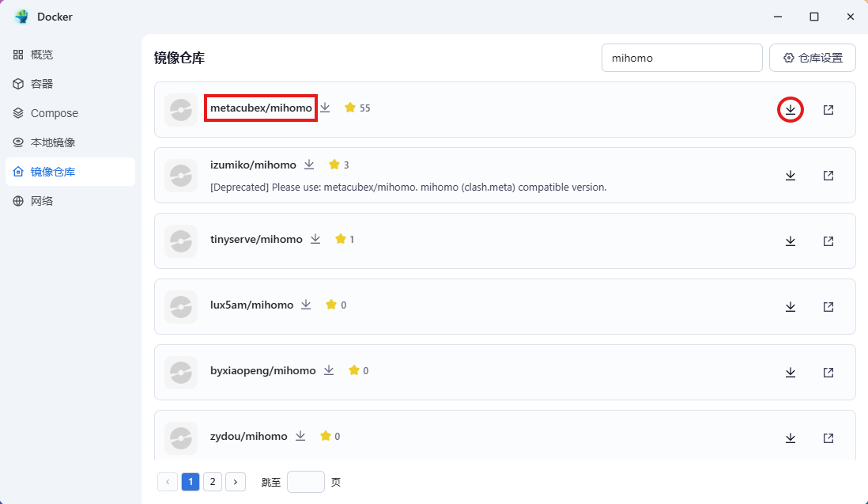868x504 pixels.
Task: Click the star icon for izumiko/mihomo
Action: (x=334, y=165)
